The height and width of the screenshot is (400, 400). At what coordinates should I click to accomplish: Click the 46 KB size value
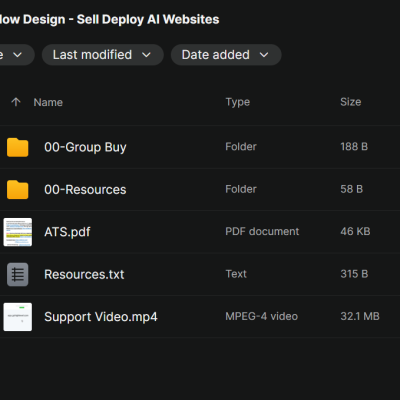pos(355,231)
